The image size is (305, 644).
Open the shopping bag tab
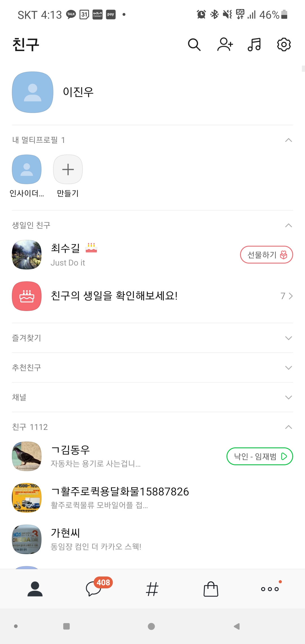(x=211, y=589)
